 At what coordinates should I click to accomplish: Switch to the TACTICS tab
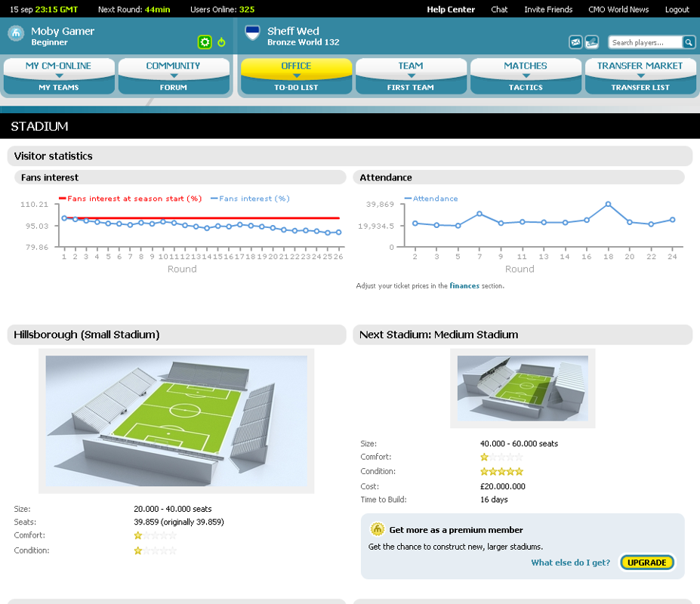[525, 88]
